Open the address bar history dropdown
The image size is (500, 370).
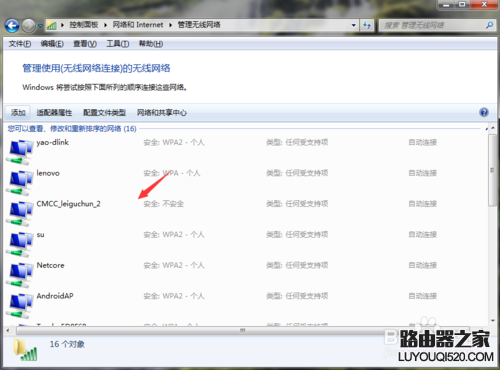(x=354, y=25)
